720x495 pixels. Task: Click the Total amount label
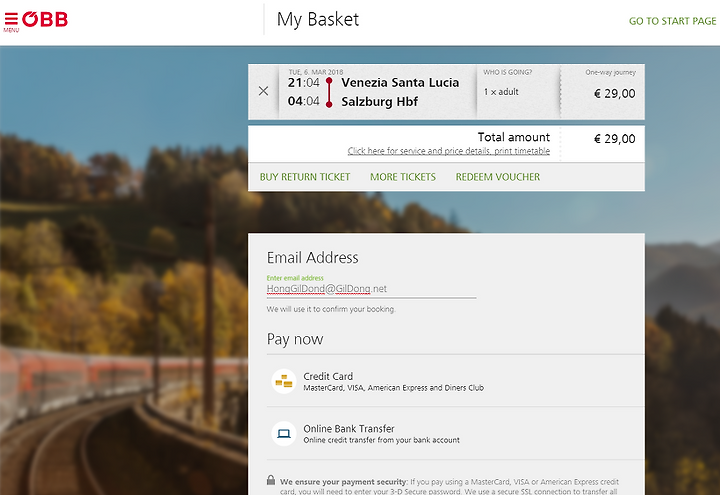pos(513,137)
